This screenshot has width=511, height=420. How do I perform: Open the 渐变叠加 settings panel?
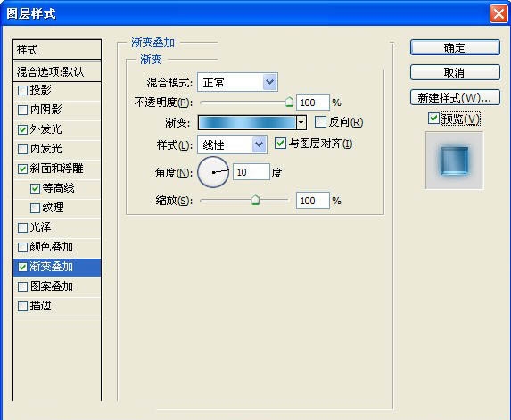52,267
